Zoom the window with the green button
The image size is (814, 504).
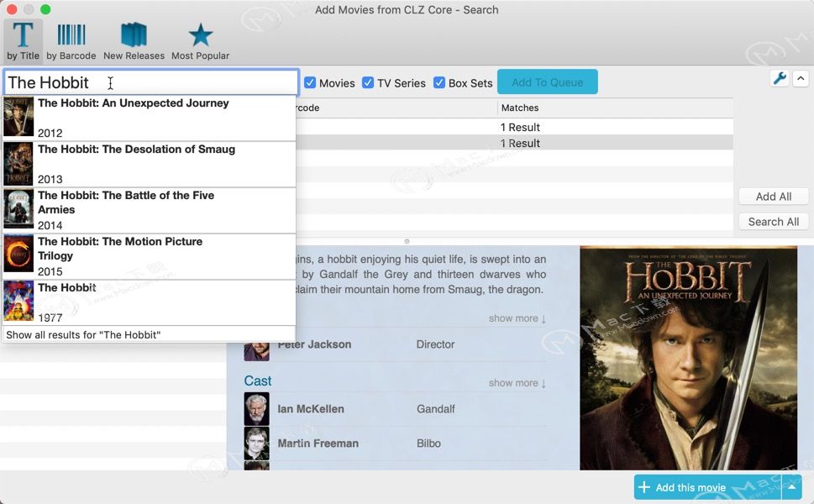[x=45, y=9]
